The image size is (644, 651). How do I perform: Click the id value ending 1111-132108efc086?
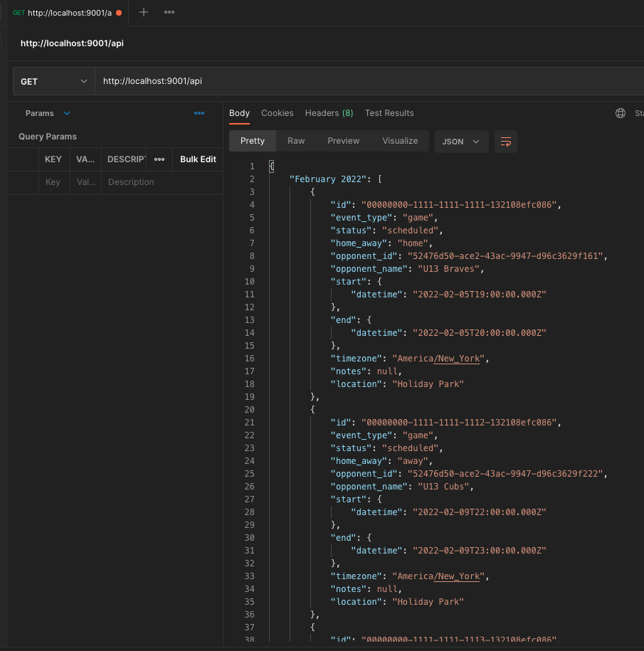tap(459, 205)
